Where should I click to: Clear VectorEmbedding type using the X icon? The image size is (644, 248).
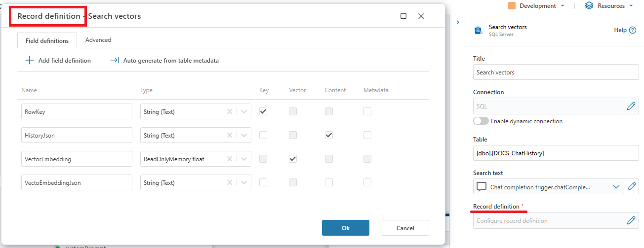(x=229, y=159)
